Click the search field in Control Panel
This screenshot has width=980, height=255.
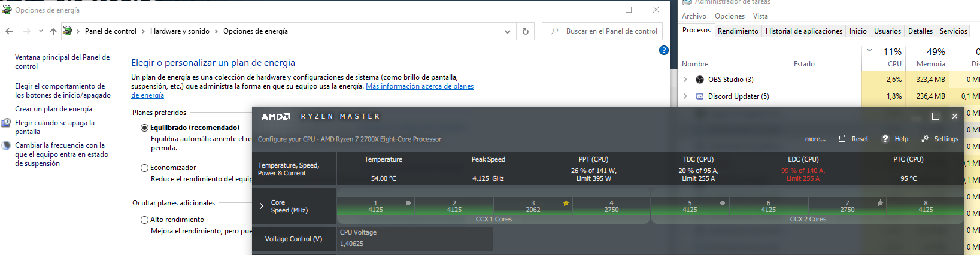coord(602,31)
